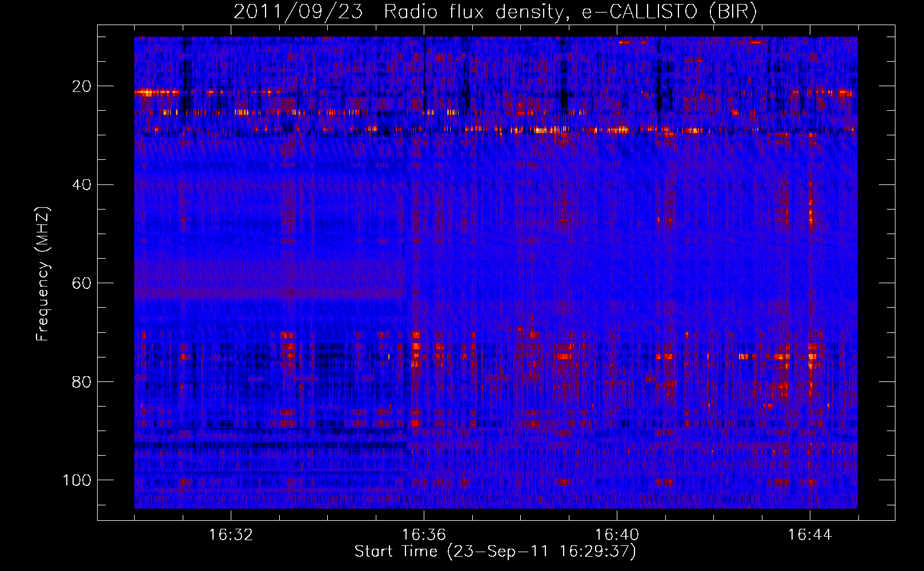
Task: Click the x-axis label "Start Time (23-Sep-11 16:29:37)"
Action: click(495, 552)
